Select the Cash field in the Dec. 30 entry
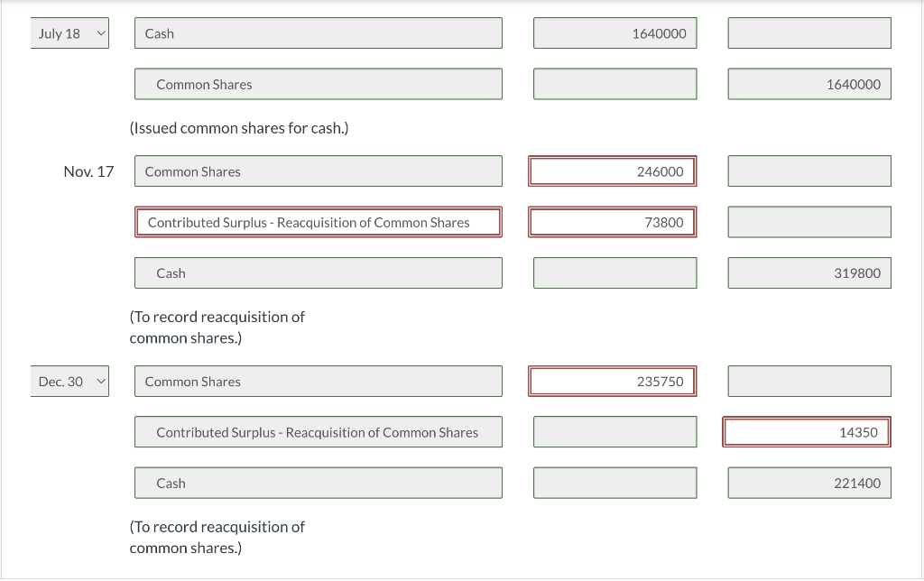 pos(318,483)
